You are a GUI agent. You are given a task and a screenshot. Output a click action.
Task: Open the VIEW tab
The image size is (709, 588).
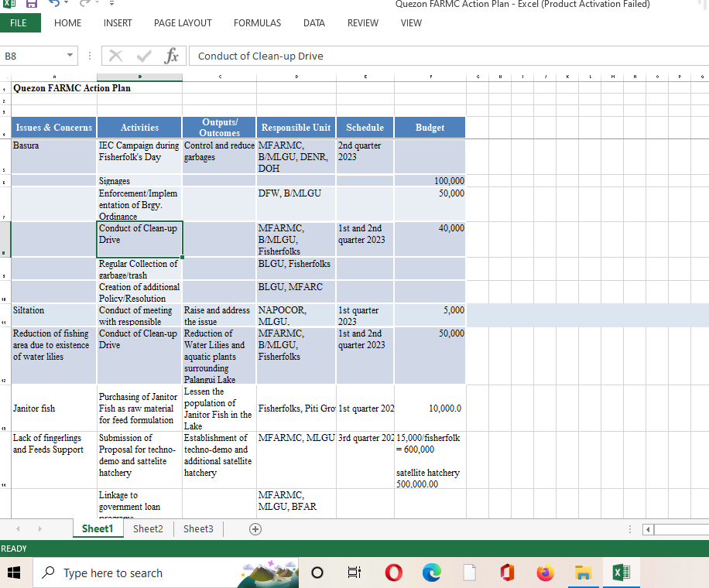[x=411, y=23]
